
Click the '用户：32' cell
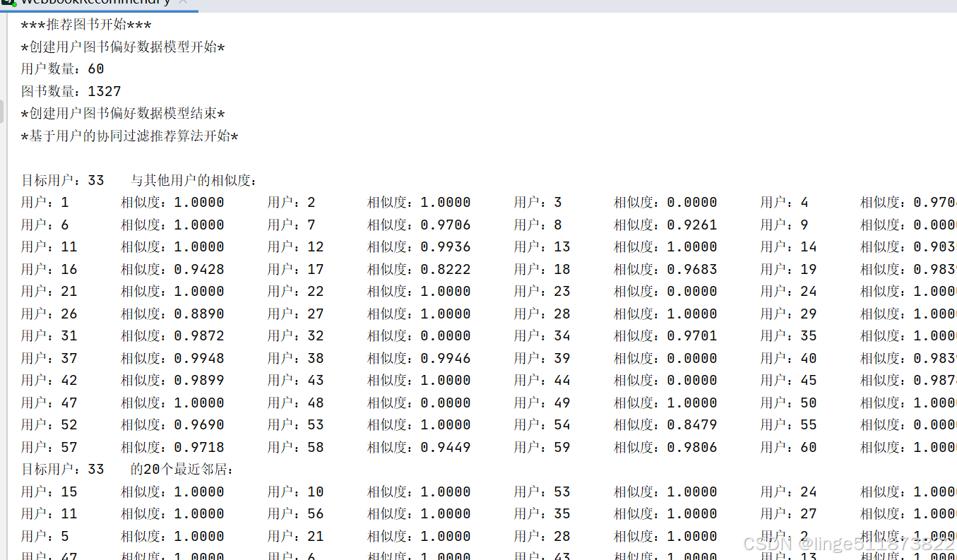(295, 336)
